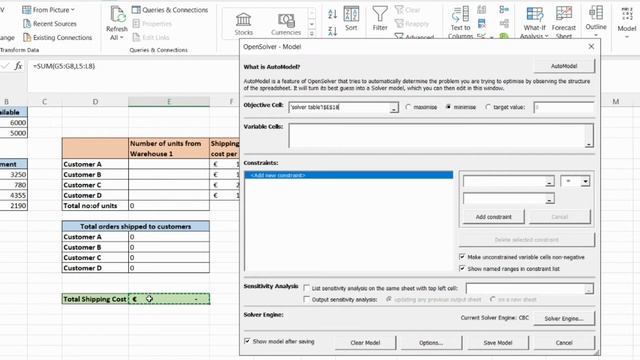Enable Output sensitivity analysis checkbox
Screen dimensions: 640x360
coord(307,300)
